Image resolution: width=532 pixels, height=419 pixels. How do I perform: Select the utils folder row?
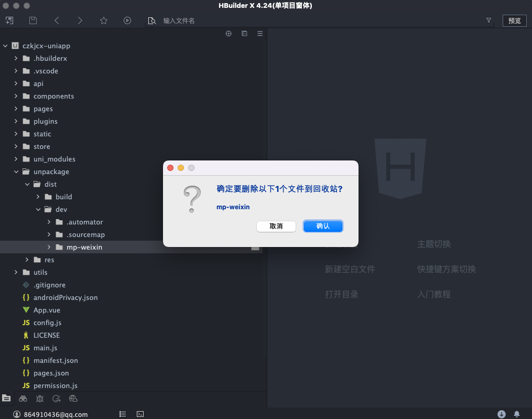[x=132, y=272]
